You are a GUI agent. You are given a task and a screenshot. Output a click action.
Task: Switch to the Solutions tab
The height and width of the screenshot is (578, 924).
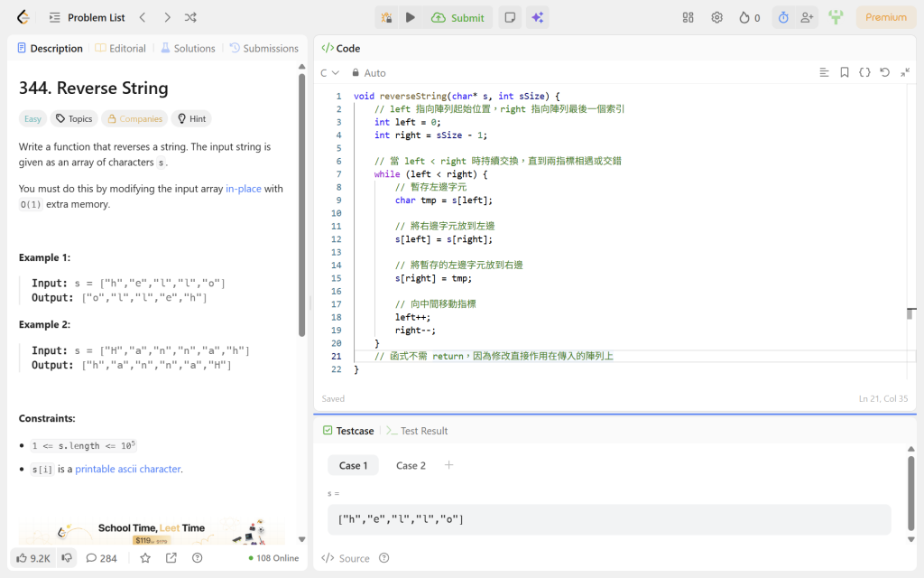[x=188, y=49]
